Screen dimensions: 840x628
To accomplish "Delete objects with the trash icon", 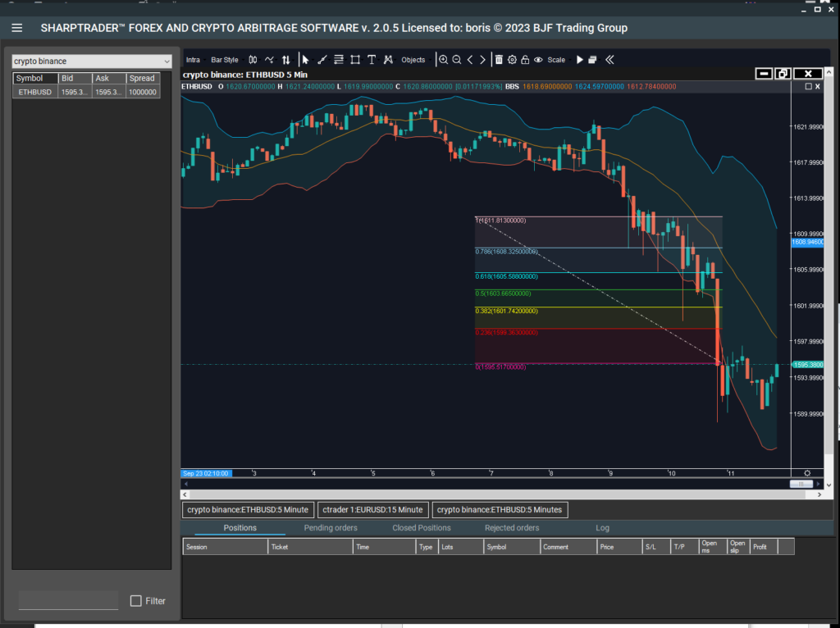I will (x=499, y=60).
